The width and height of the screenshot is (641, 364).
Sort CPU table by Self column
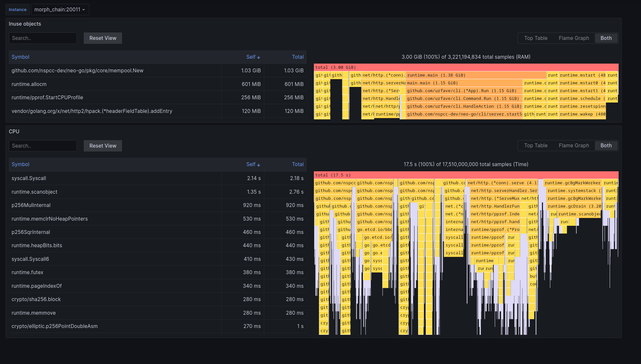pyautogui.click(x=253, y=164)
